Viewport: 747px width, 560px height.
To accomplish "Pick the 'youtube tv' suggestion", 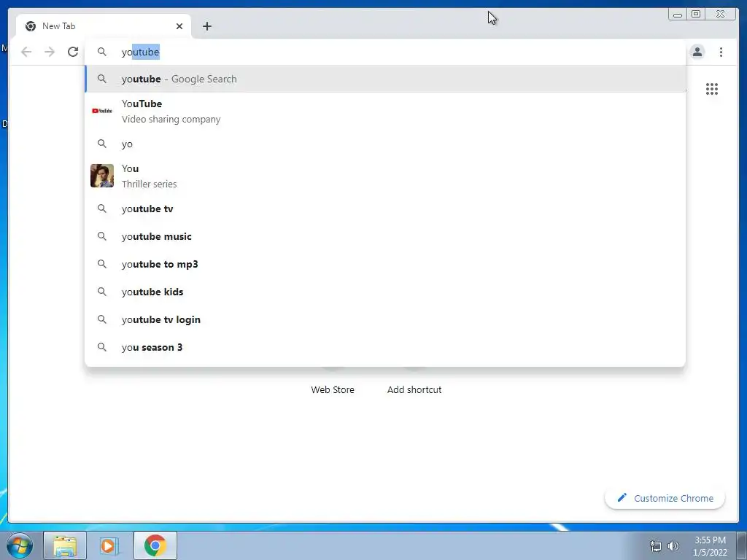I will point(385,209).
